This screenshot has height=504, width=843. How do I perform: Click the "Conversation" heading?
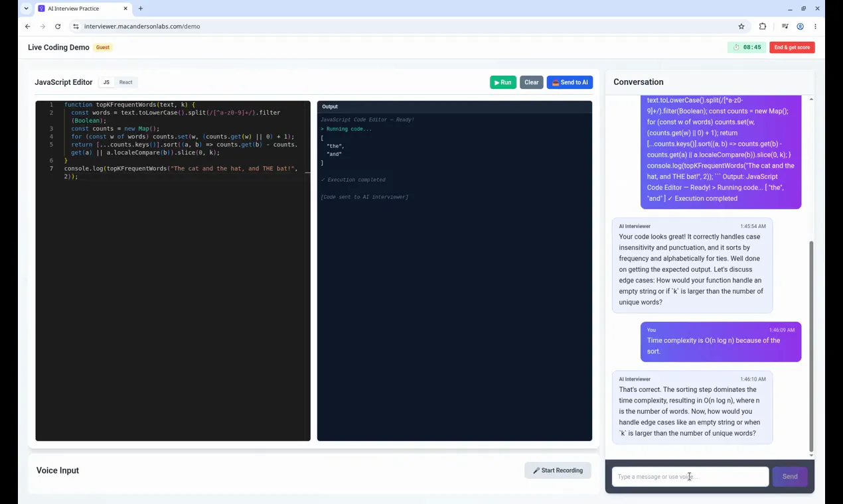[x=639, y=82]
